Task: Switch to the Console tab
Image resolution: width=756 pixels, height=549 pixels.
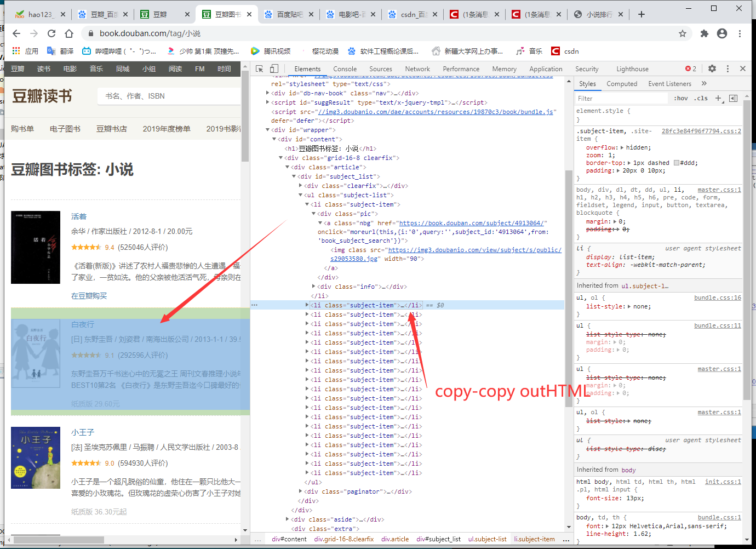Action: [x=345, y=69]
